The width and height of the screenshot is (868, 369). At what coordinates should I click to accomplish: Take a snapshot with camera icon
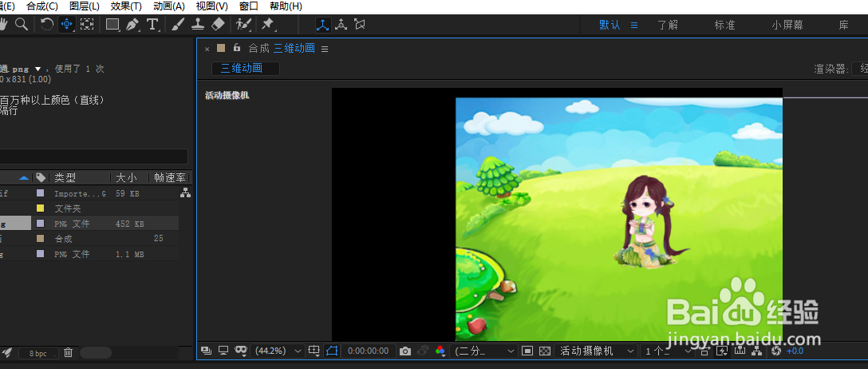pos(405,351)
